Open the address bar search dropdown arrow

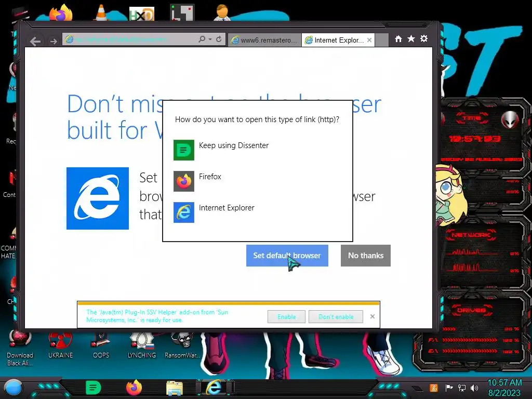point(210,39)
